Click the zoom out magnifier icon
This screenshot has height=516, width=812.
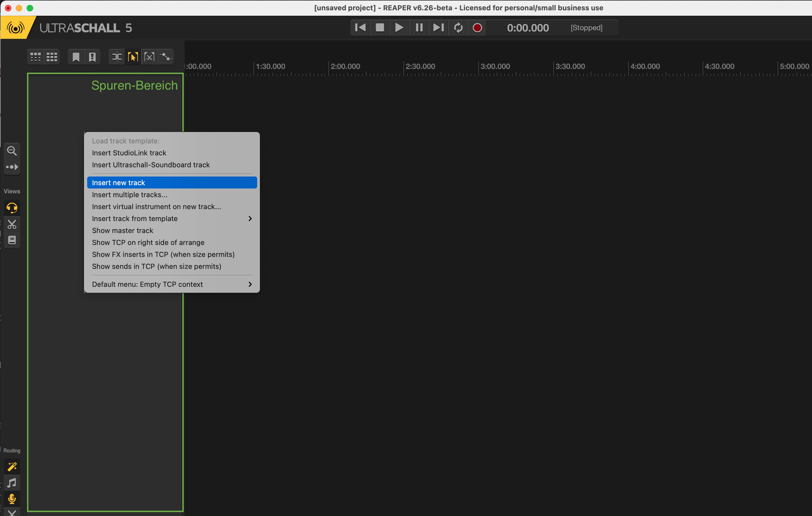pyautogui.click(x=12, y=151)
